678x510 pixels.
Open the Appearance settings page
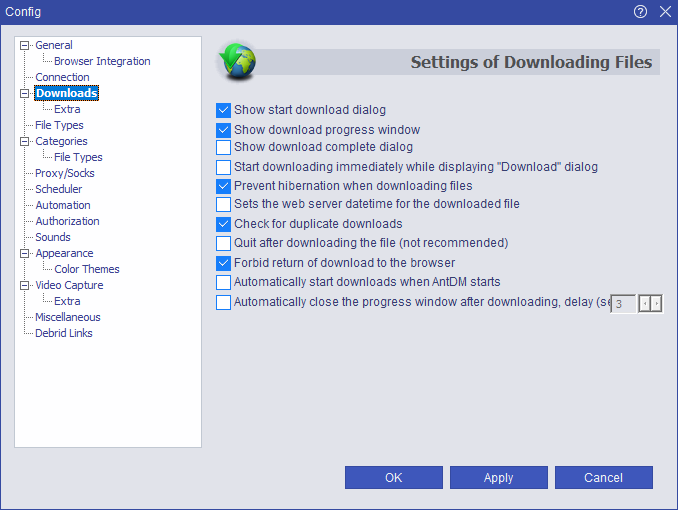[64, 253]
